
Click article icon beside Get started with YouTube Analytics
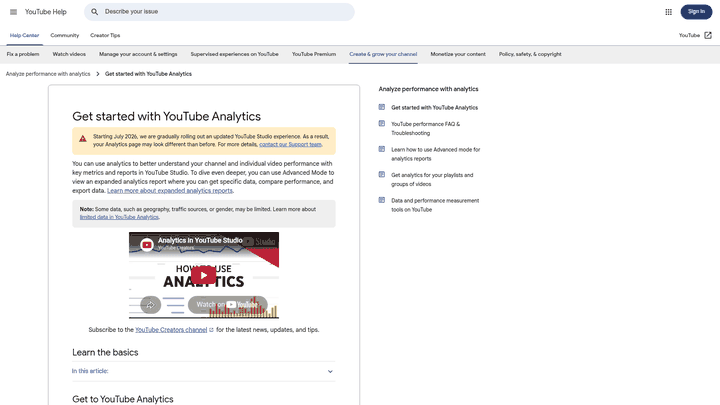(x=382, y=107)
